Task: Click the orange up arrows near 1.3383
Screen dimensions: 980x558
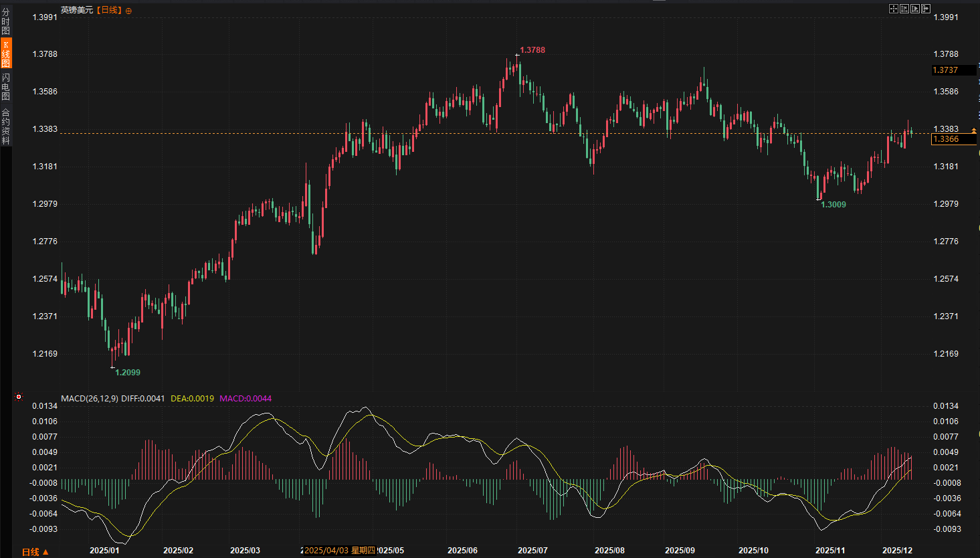Action: pyautogui.click(x=974, y=131)
